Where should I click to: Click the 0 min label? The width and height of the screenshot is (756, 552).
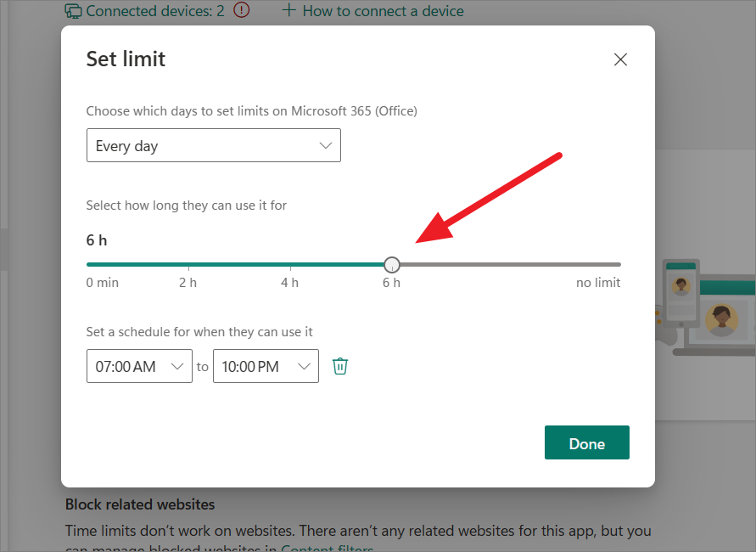102,282
